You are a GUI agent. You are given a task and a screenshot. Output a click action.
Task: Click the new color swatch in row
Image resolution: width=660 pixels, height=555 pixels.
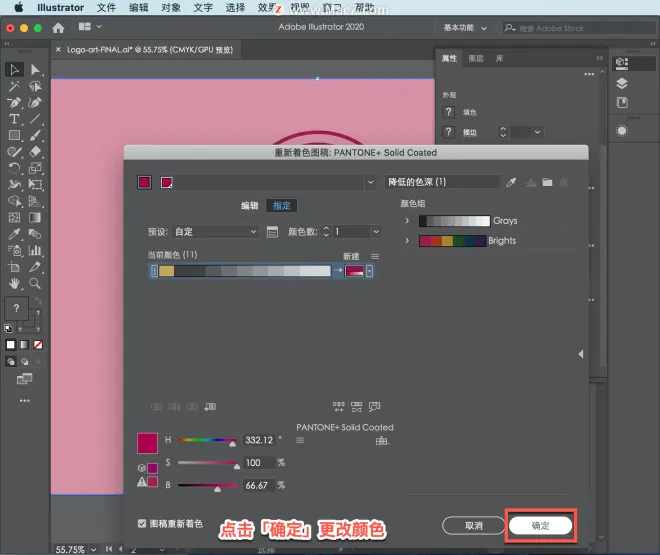pos(354,271)
